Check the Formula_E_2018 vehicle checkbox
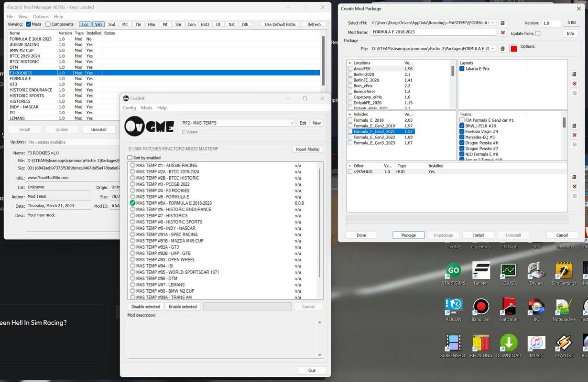The image size is (588, 382). pos(350,120)
